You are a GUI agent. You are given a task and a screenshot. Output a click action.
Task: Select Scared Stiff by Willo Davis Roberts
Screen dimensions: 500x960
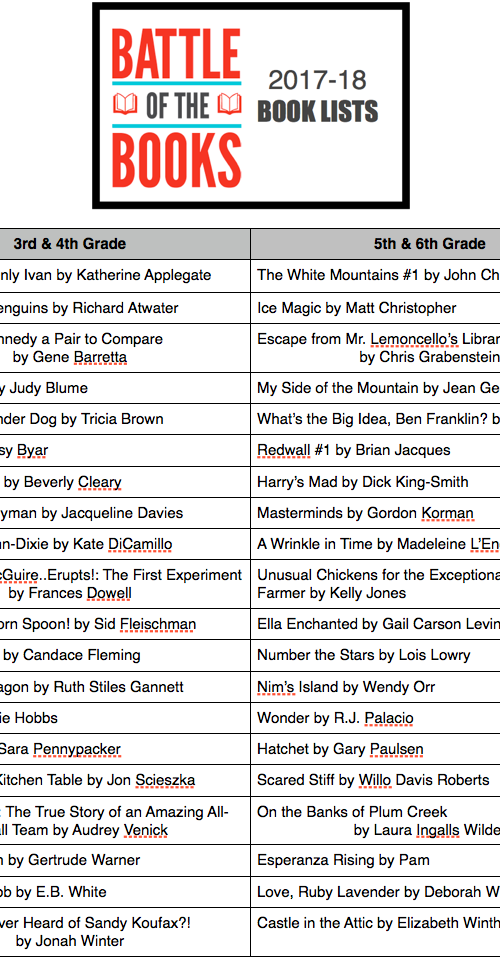375,781
